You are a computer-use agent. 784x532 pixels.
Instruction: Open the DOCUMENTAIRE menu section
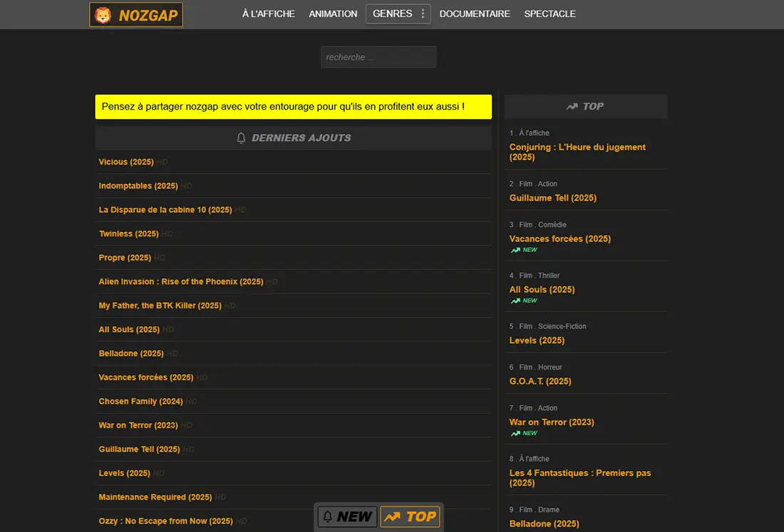[475, 14]
